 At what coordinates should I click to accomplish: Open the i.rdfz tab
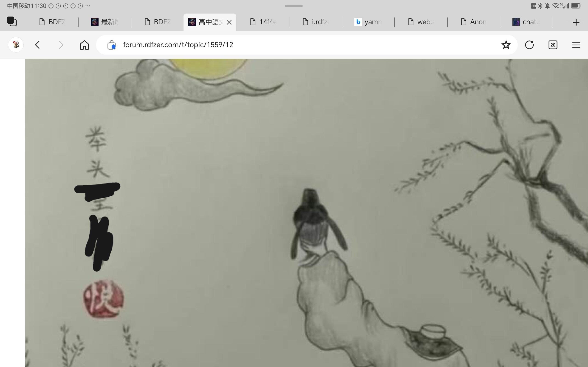point(316,22)
